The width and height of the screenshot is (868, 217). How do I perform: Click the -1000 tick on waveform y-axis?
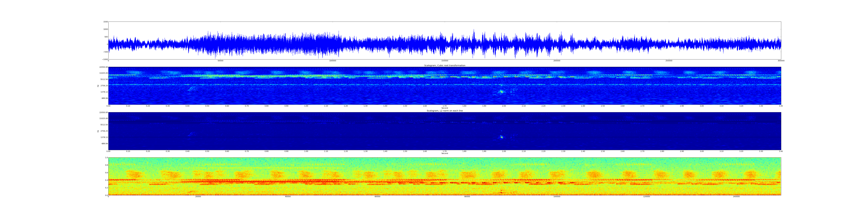pos(105,59)
